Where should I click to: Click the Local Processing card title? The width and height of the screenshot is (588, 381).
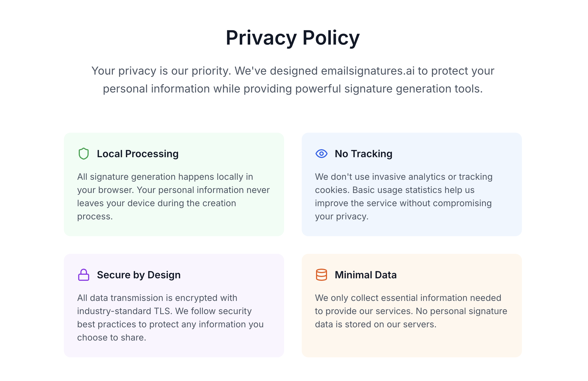pyautogui.click(x=138, y=154)
